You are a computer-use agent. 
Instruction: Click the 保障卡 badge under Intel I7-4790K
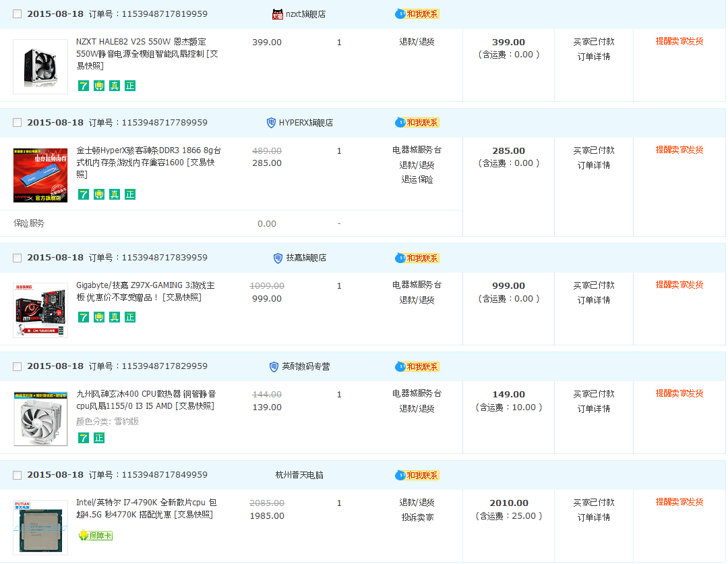(x=96, y=535)
